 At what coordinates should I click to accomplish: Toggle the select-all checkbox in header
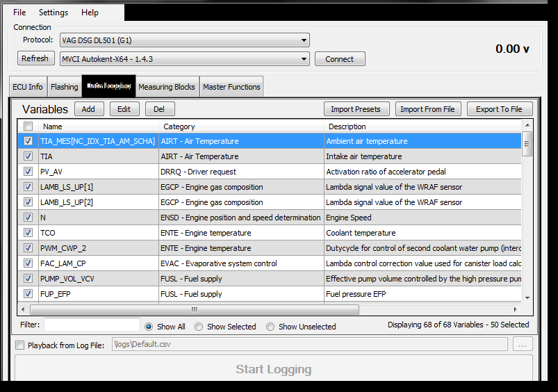click(28, 126)
